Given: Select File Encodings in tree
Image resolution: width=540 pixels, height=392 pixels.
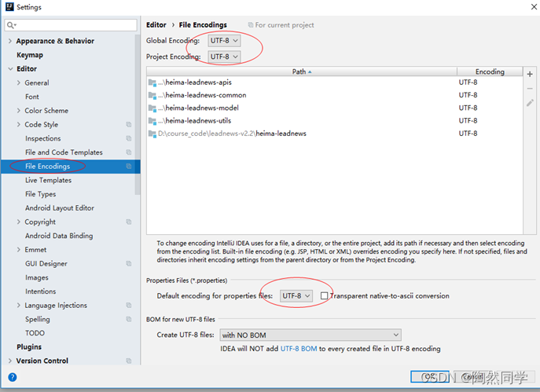Looking at the screenshot, I should [x=47, y=167].
